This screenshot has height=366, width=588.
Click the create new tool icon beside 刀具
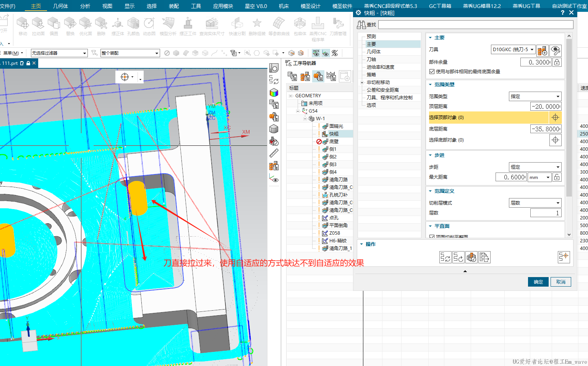click(x=543, y=50)
